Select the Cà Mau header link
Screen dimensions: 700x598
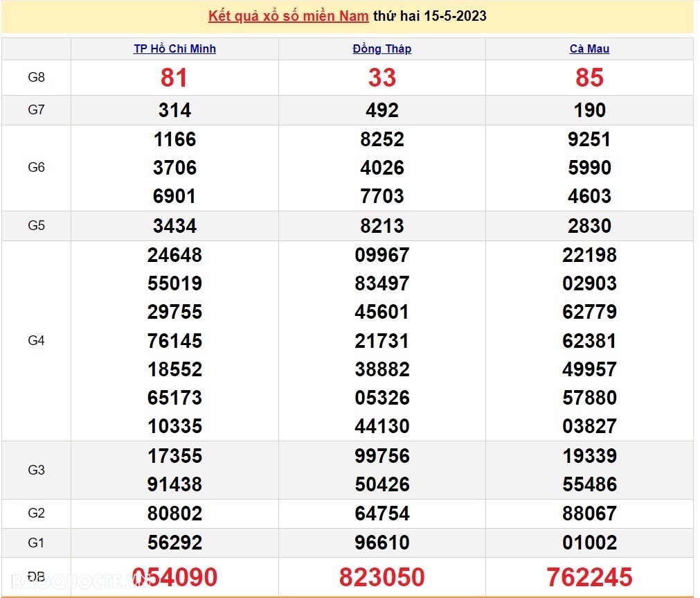click(589, 49)
